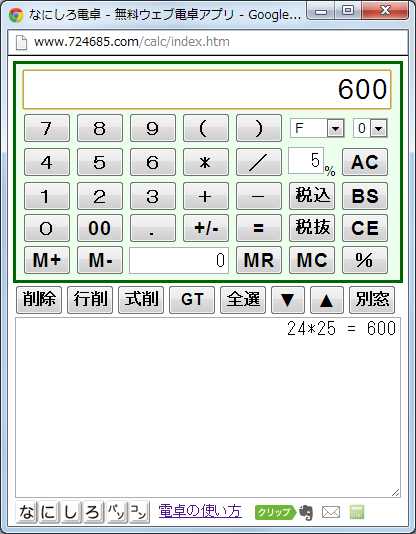Click the 税込 tax-included button
The image size is (416, 534).
point(312,196)
